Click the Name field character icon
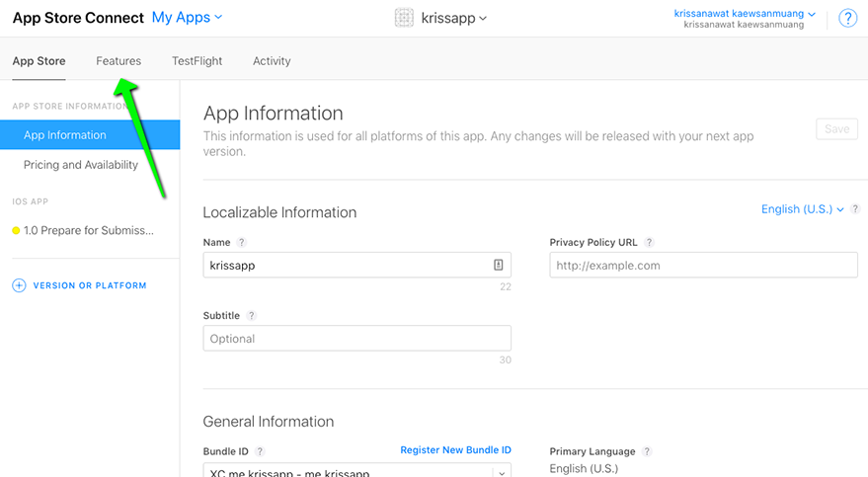Screen dimensions: 868x477 pos(499,265)
